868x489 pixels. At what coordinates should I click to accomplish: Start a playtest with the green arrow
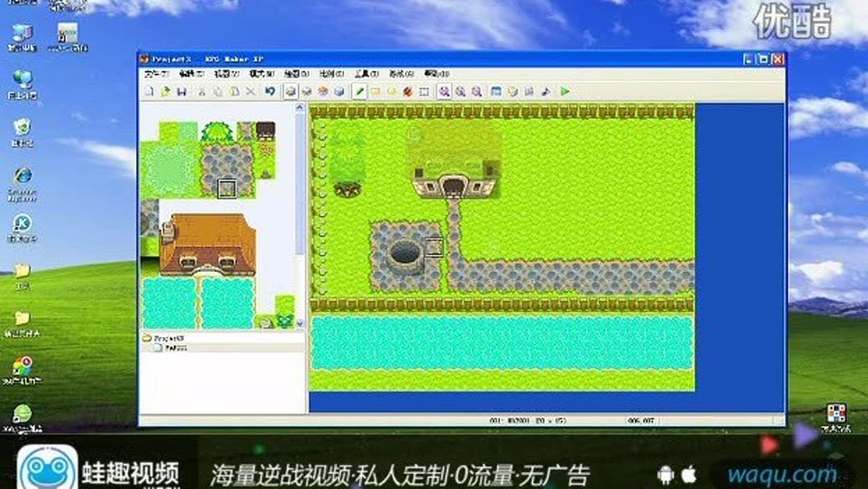tap(563, 90)
